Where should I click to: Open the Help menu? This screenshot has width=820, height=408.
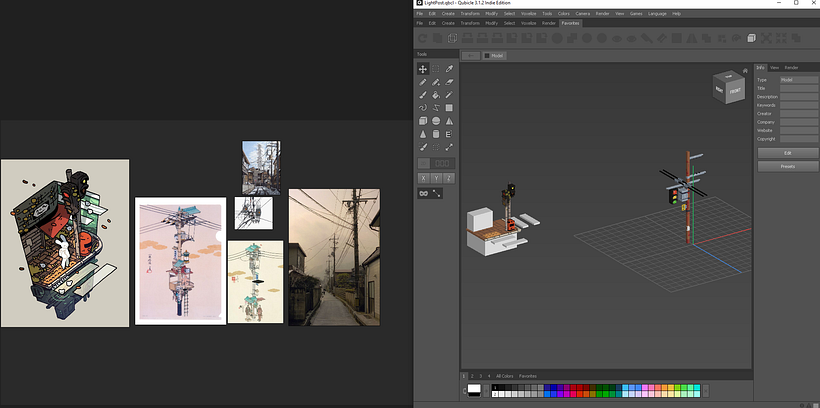(677, 14)
